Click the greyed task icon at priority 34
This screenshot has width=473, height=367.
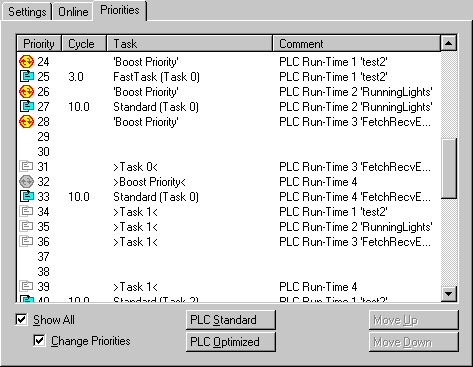[x=27, y=212]
